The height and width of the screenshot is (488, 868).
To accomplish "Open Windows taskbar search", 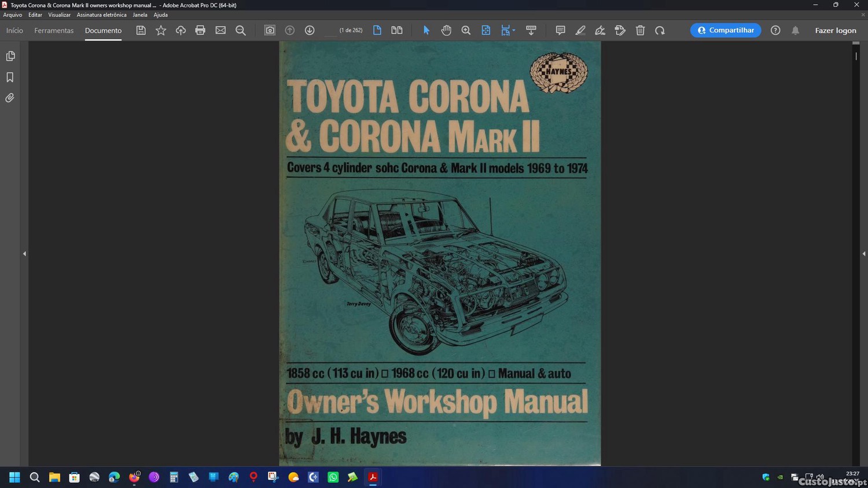I will 35,477.
